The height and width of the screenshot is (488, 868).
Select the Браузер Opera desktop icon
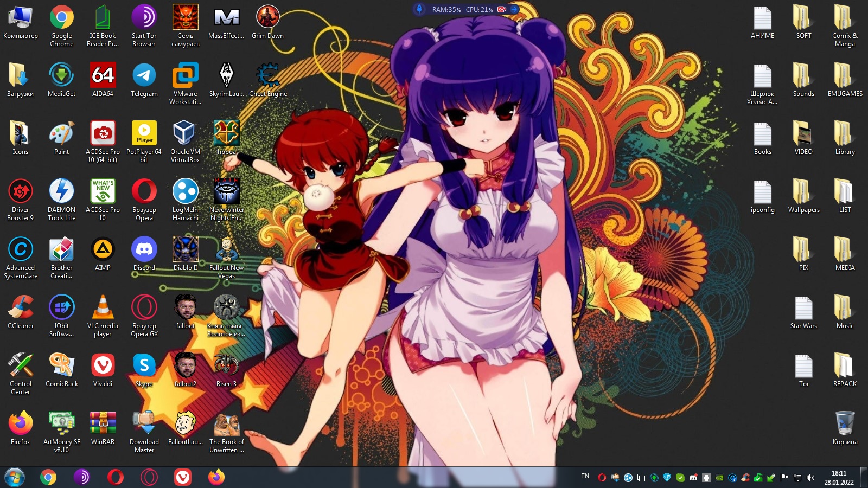coord(144,200)
